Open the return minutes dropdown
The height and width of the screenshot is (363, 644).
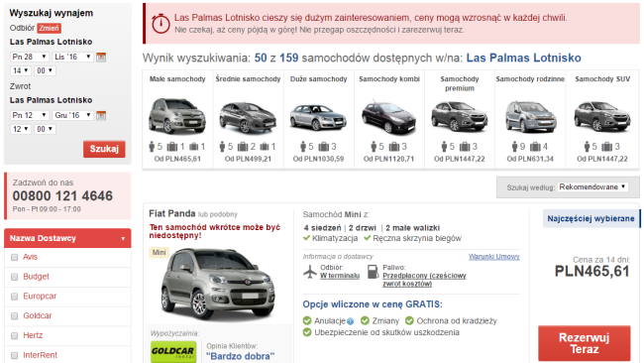[x=45, y=129]
